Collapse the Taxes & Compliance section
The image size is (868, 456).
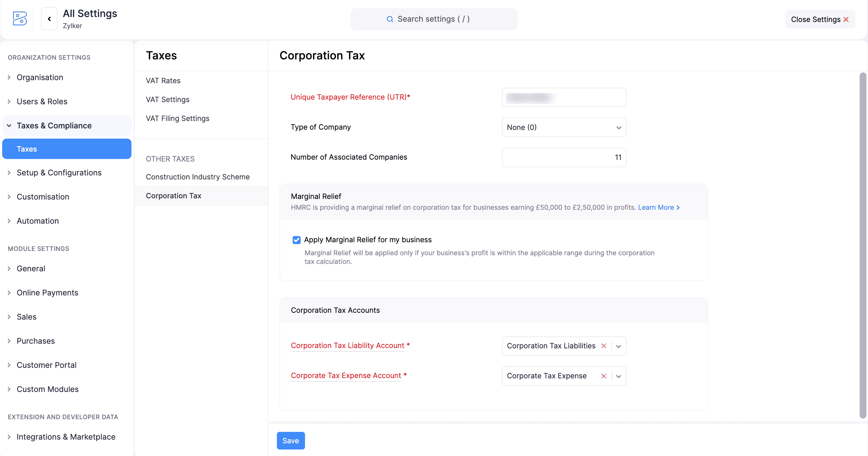point(54,125)
